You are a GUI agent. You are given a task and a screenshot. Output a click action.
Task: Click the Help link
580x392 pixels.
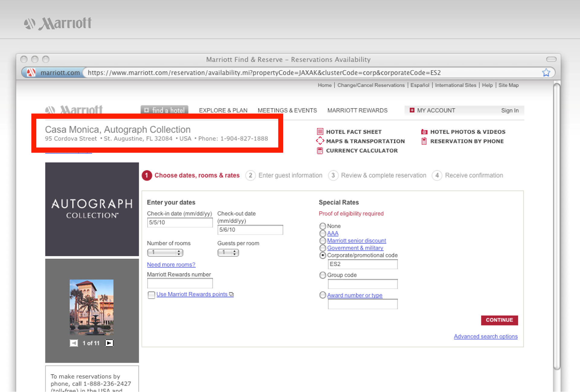[x=487, y=85]
